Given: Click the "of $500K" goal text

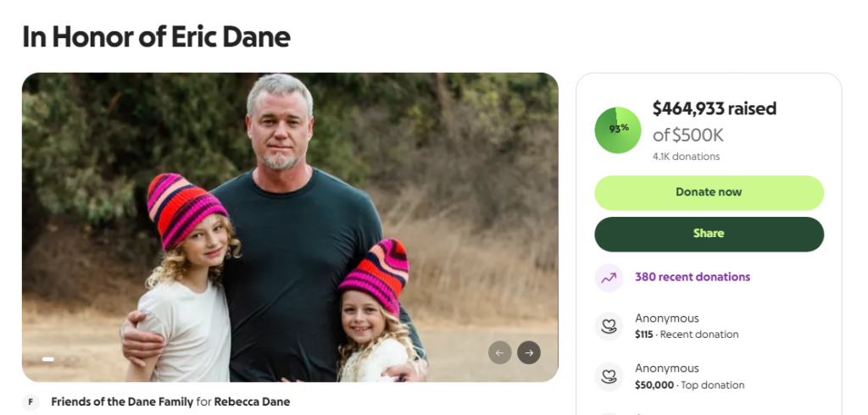Looking at the screenshot, I should pyautogui.click(x=687, y=135).
